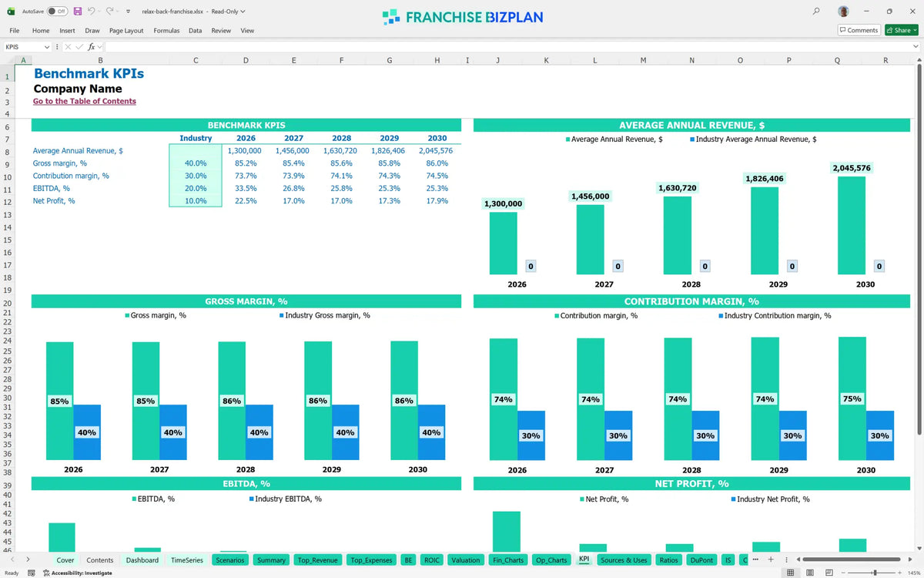Click the Undo arrow icon
Viewport: 924px width, 578px height.
(92, 12)
